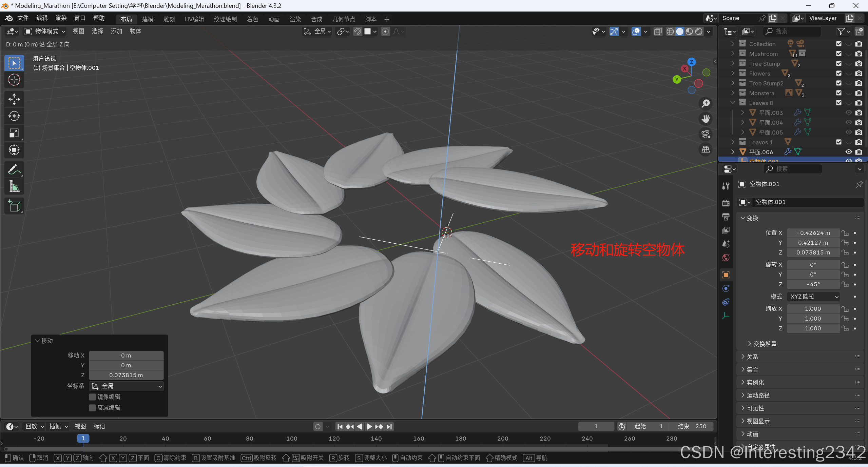Image resolution: width=868 pixels, height=467 pixels.
Task: Switch to the UV编辑 workspace tab
Action: coord(194,19)
